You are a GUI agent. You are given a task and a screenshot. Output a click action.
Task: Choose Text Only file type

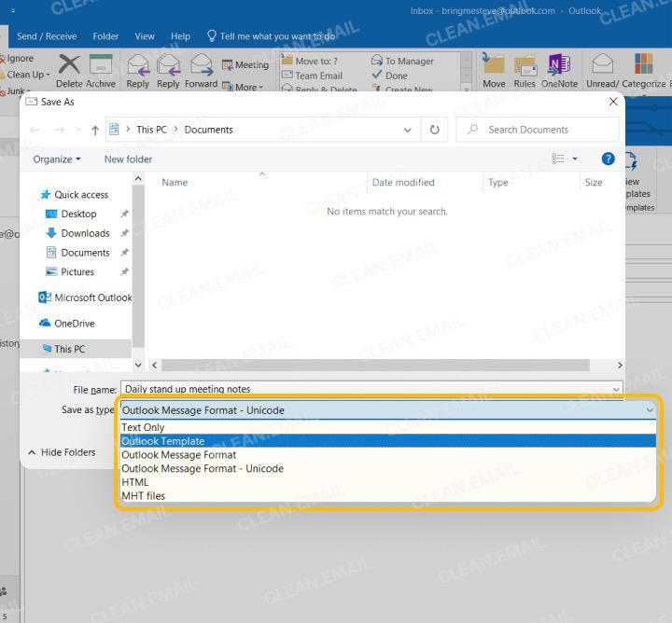[388, 427]
